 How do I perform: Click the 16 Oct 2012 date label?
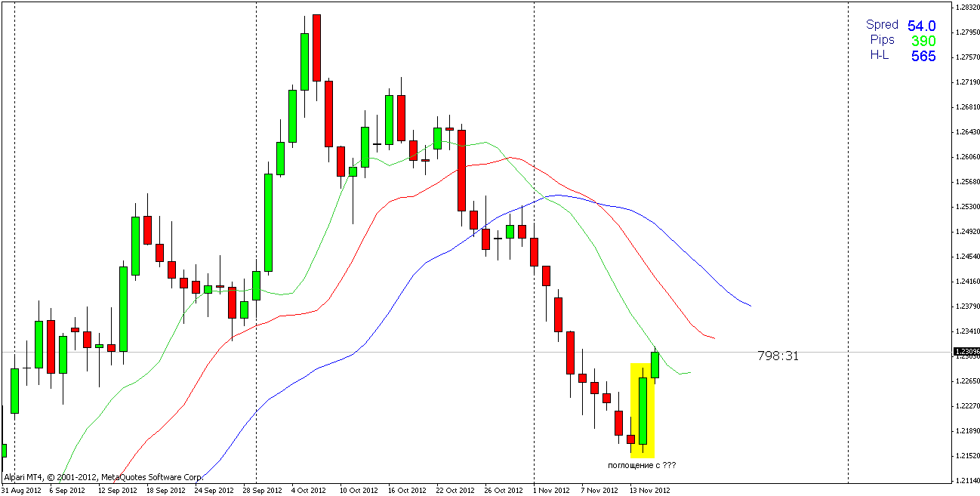click(407, 490)
